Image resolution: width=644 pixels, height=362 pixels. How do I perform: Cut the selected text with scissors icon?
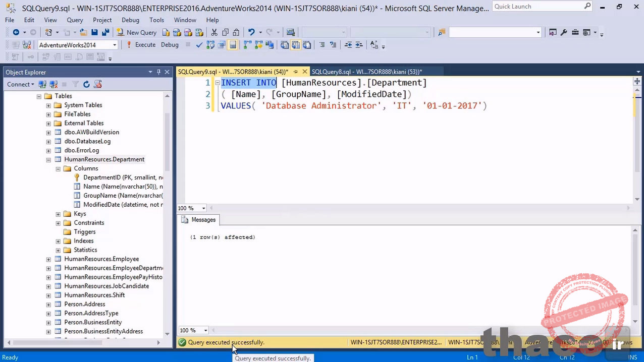click(x=214, y=32)
